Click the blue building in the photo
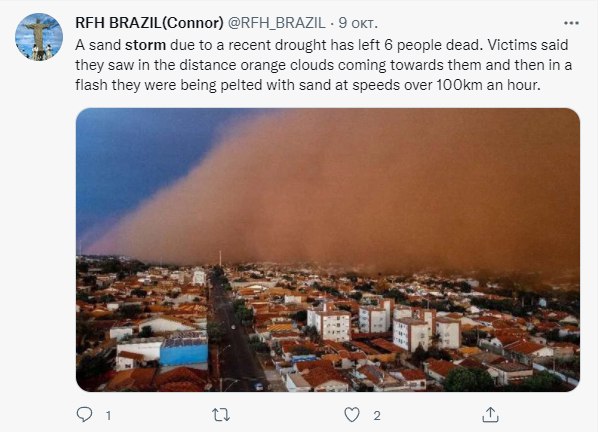This screenshot has width=607, height=432. [x=183, y=351]
